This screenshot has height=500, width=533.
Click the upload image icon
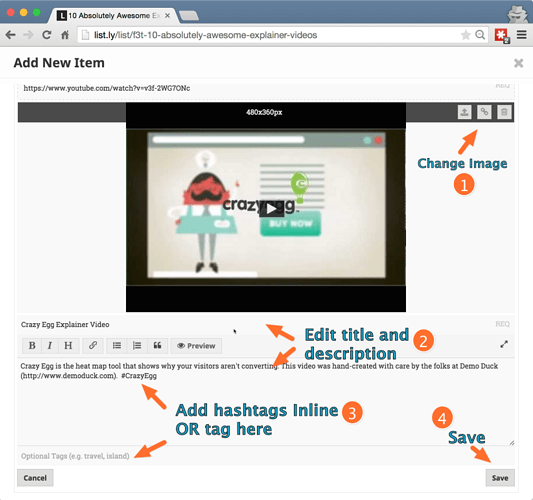464,112
